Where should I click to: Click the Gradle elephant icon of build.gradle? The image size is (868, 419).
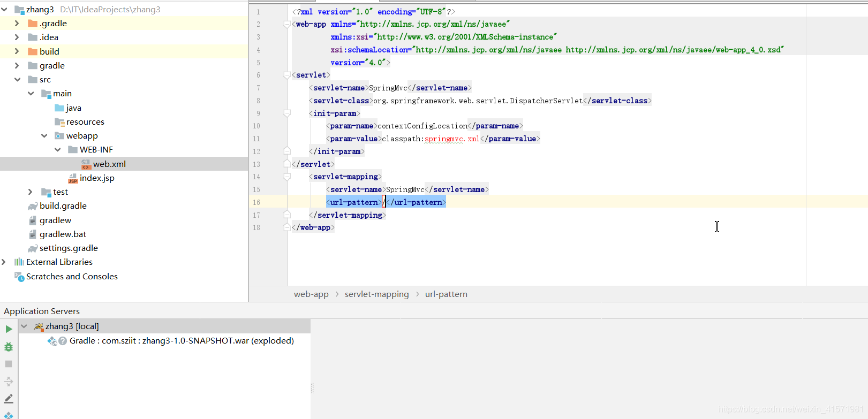coord(33,206)
